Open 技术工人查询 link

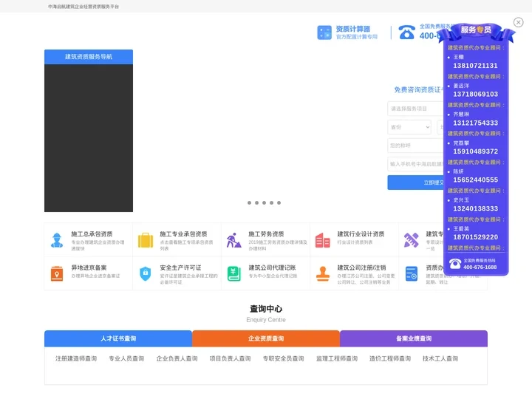pos(440,358)
